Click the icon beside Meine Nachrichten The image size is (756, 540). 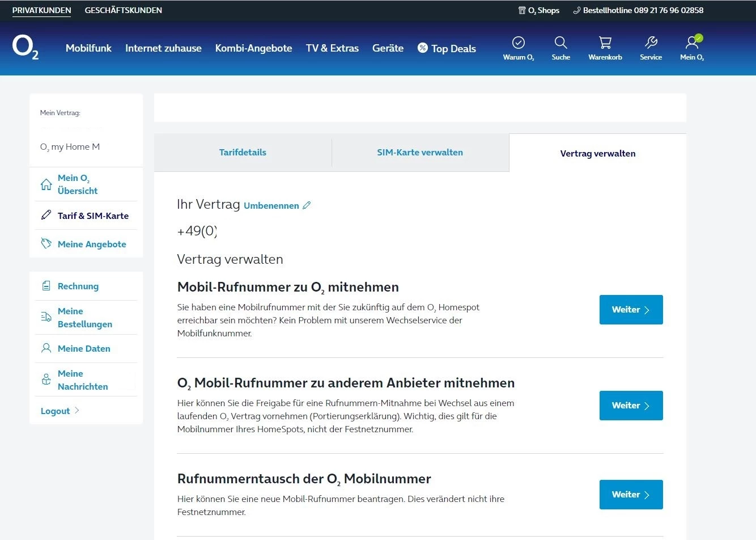click(46, 379)
